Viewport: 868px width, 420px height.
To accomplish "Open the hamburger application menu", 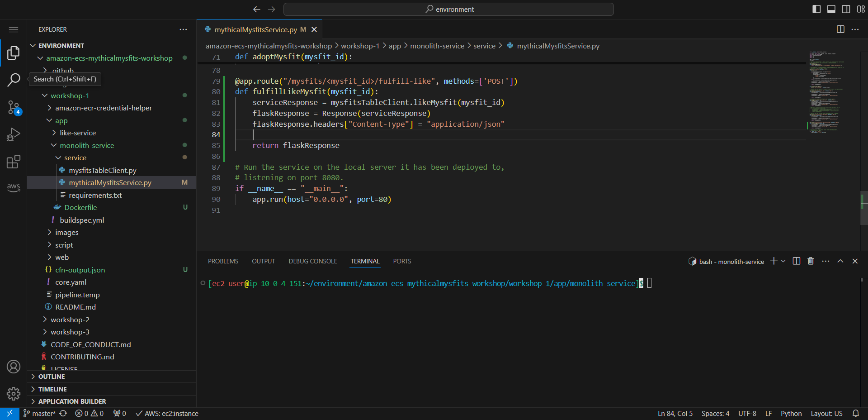I will pyautogui.click(x=14, y=29).
